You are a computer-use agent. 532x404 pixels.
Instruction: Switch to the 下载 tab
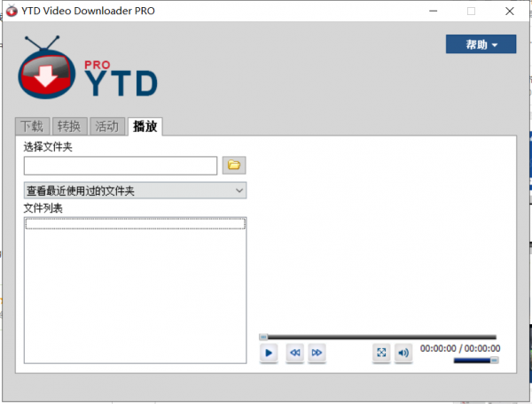32,127
